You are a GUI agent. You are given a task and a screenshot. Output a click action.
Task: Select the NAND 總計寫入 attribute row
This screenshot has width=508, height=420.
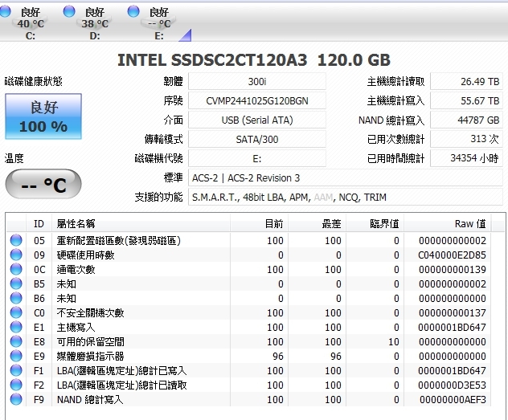click(248, 399)
